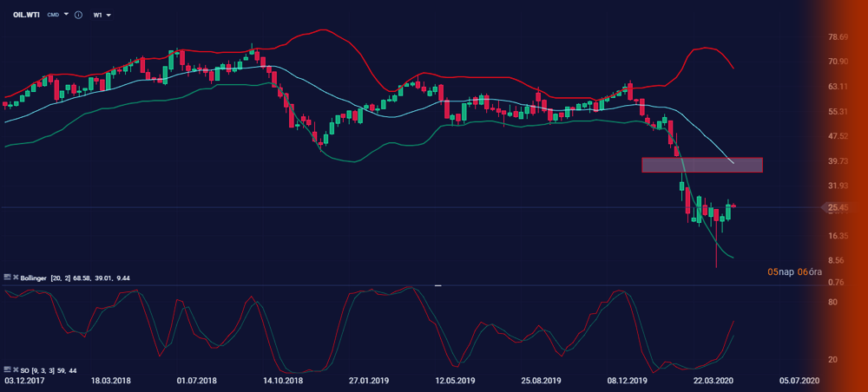Viewport: 868px width, 392px height.
Task: Remove the SO indicator with X
Action: click(16, 370)
